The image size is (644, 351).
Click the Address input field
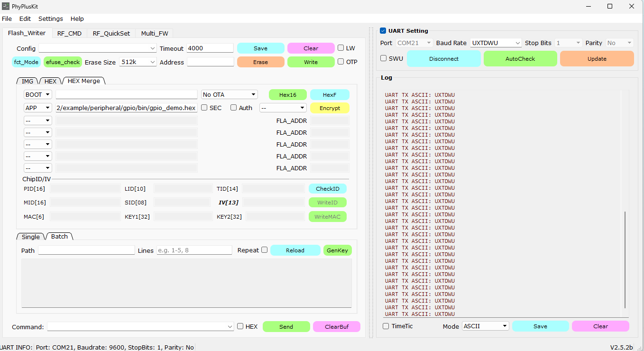(211, 62)
